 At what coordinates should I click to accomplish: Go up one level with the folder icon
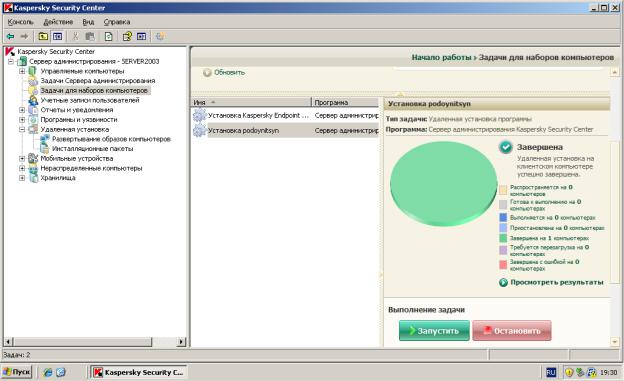[x=43, y=37]
